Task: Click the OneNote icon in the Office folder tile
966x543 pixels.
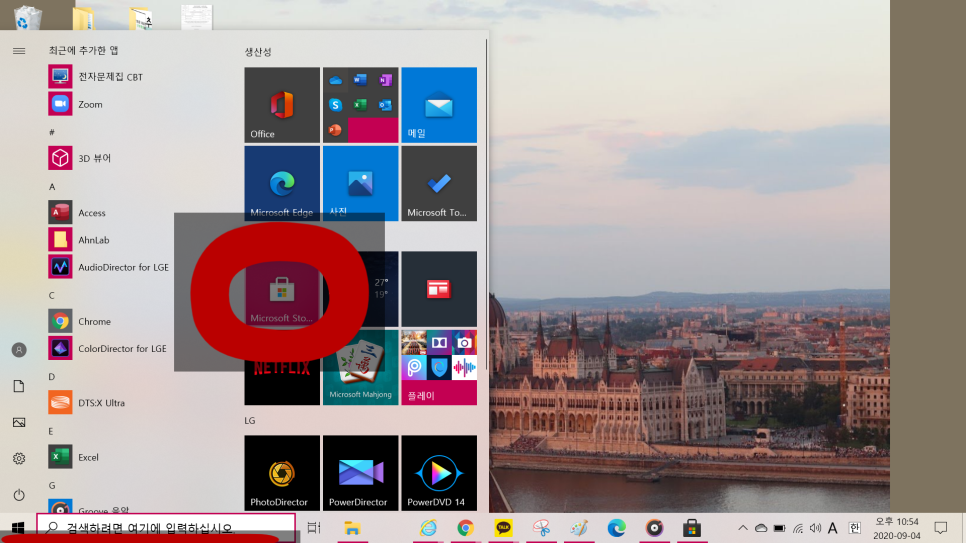Action: (x=385, y=80)
